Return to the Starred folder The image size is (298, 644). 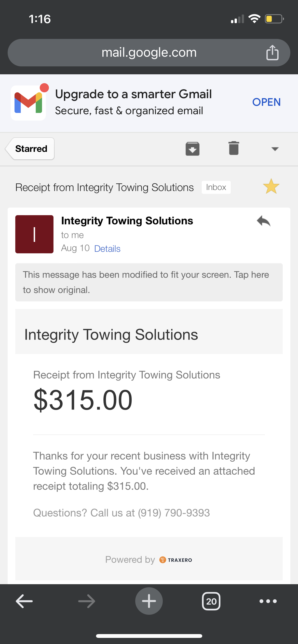point(31,149)
